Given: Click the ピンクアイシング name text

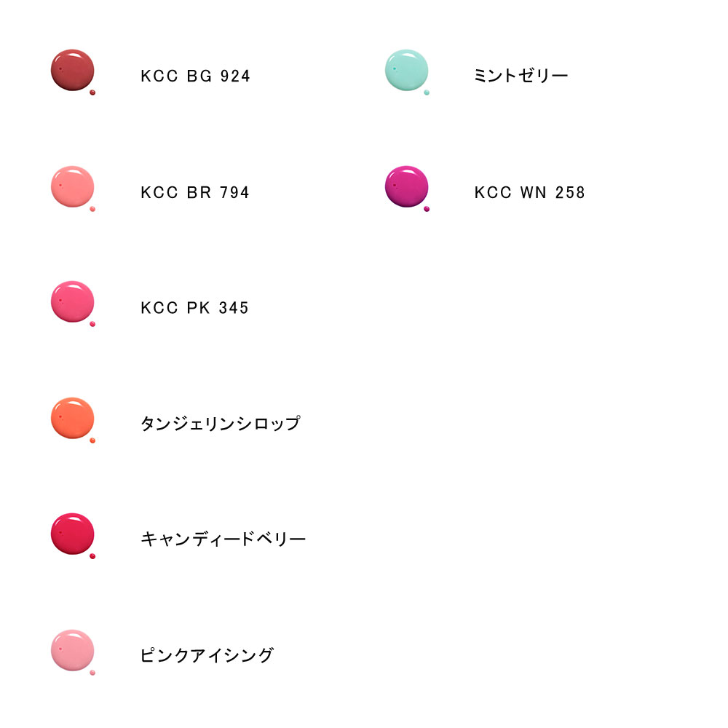Looking at the screenshot, I should (x=207, y=655).
